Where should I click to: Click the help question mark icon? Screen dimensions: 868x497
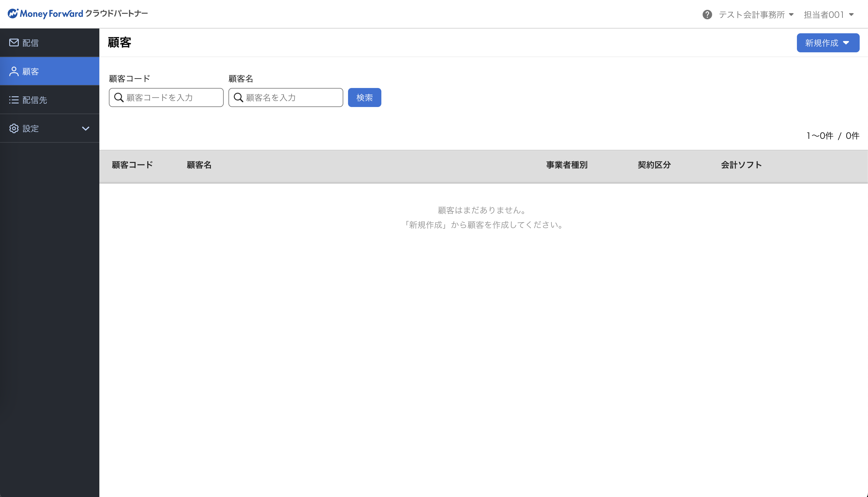[707, 15]
